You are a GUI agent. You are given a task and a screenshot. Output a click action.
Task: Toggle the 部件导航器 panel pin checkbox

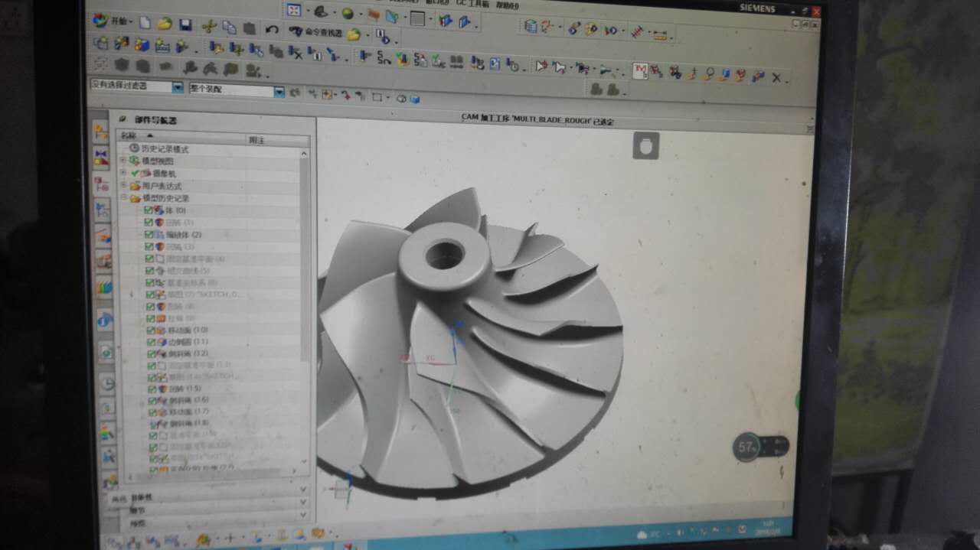(x=123, y=119)
